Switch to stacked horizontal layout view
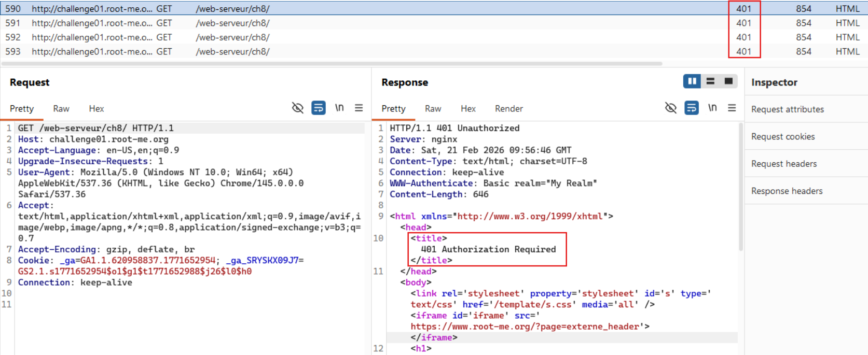Viewport: 868px width, 355px height. [x=710, y=81]
